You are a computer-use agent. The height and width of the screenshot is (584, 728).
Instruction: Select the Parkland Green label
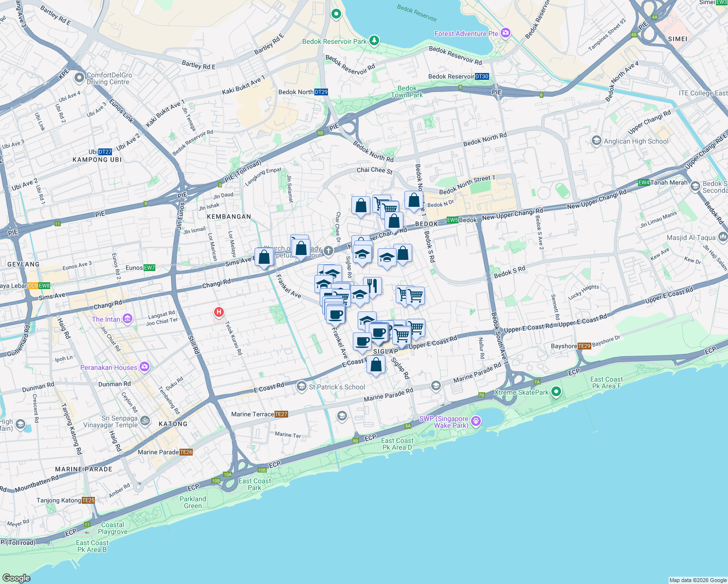(x=193, y=502)
